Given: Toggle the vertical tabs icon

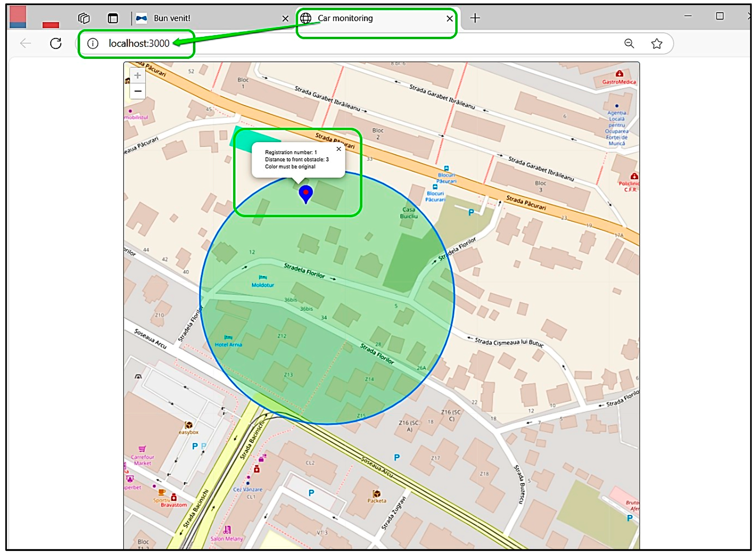Looking at the screenshot, I should 113,18.
